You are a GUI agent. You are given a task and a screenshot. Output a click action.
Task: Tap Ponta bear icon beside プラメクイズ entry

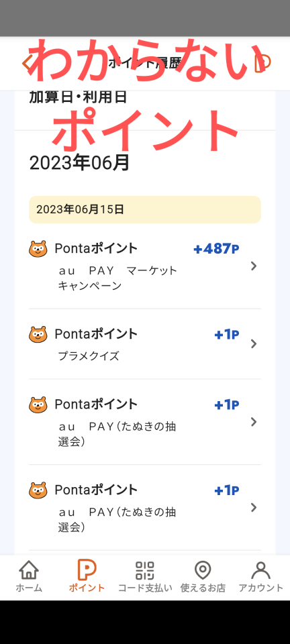coord(38,334)
